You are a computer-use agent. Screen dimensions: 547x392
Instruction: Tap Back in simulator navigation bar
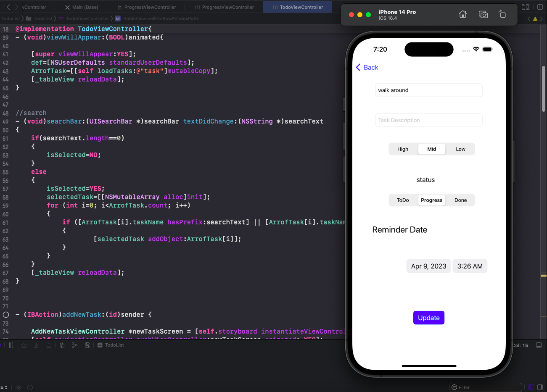367,67
